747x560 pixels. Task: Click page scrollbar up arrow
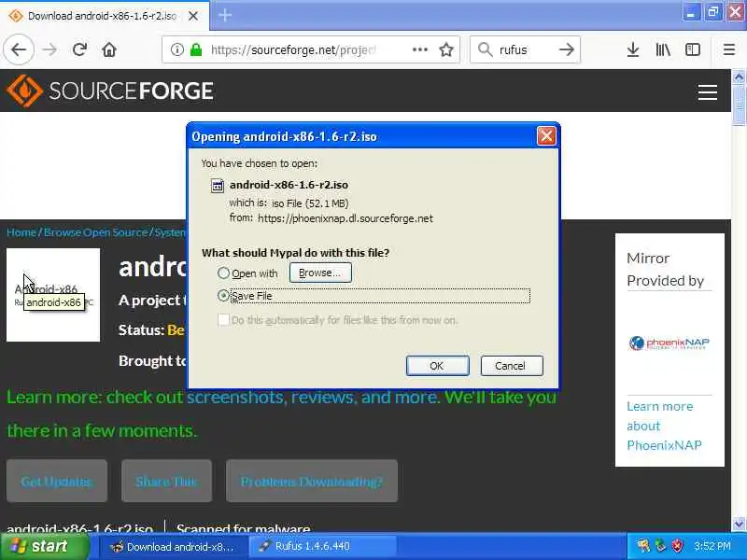[739, 77]
